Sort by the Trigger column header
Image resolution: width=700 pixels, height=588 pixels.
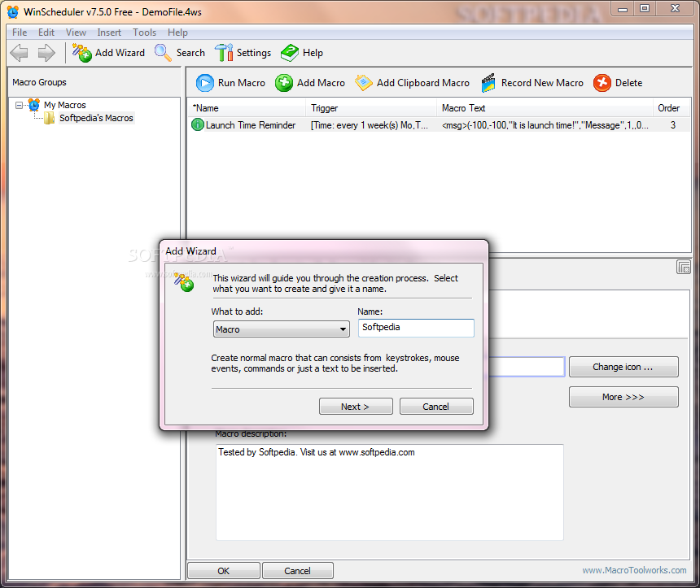371,108
